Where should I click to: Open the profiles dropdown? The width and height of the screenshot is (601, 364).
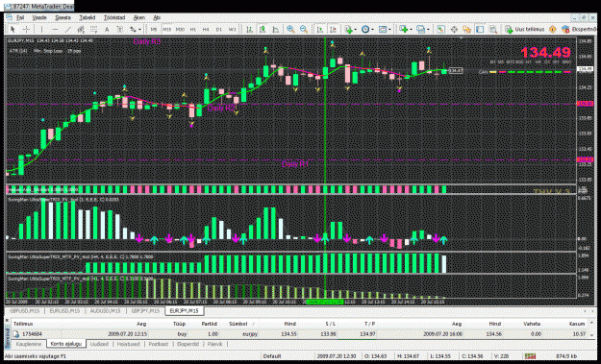tap(422, 29)
